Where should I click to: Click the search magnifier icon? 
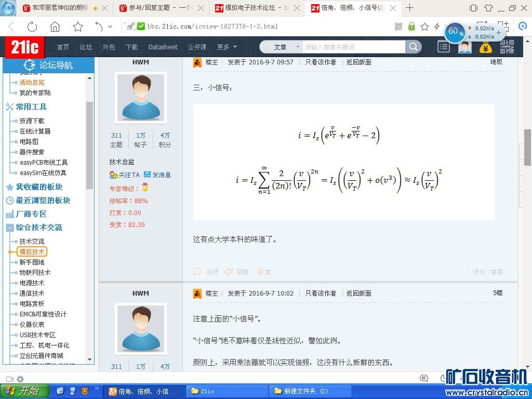click(x=413, y=47)
